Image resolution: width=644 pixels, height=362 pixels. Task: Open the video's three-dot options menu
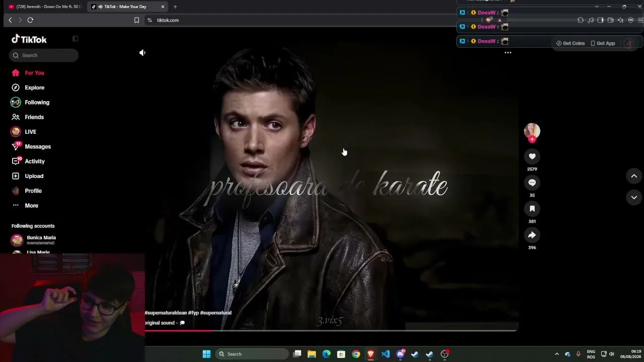coord(508,53)
